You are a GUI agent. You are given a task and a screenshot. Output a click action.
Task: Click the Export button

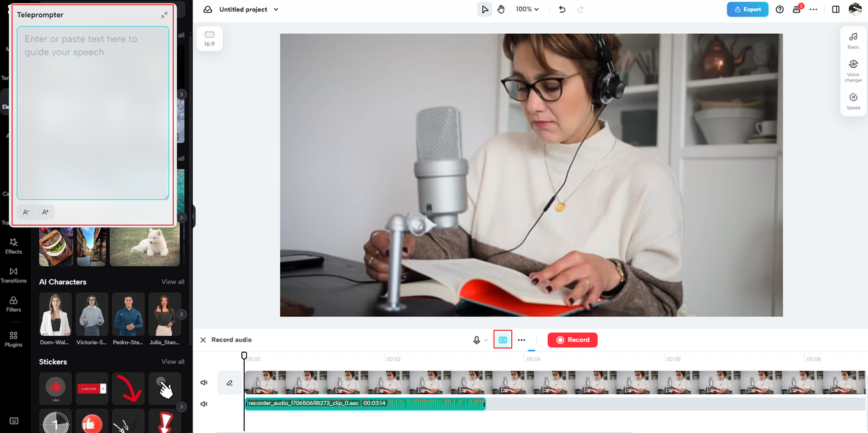pos(747,10)
